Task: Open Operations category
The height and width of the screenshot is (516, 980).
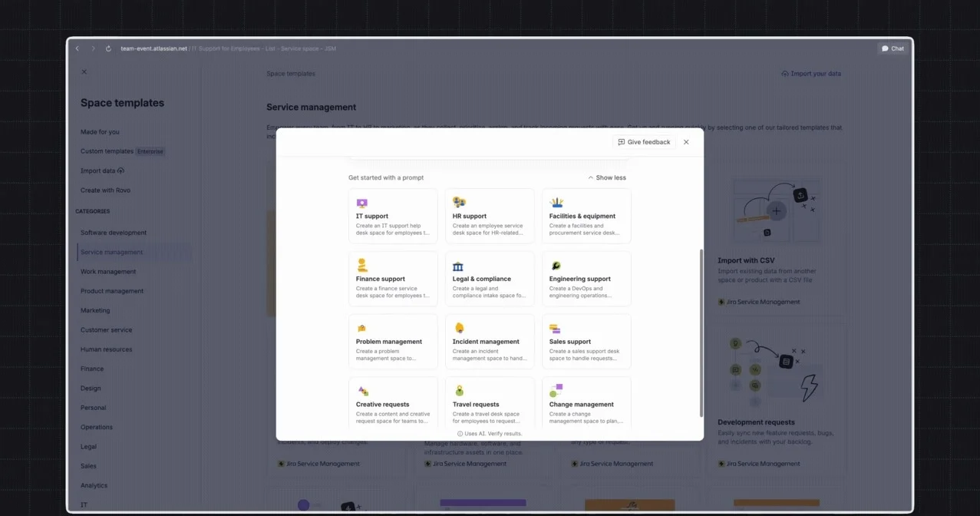Action: [x=97, y=427]
